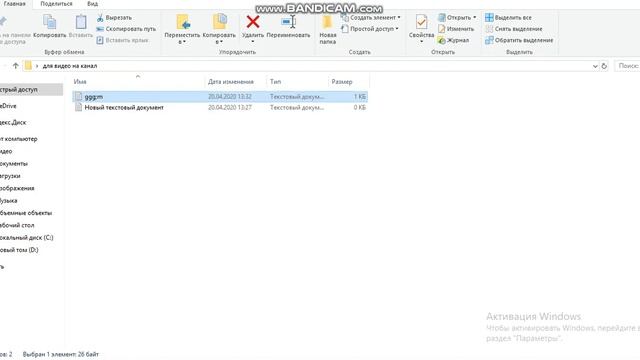Click the Copy (Копировать) ribbon icon
The image size is (640, 360).
[x=49, y=22]
